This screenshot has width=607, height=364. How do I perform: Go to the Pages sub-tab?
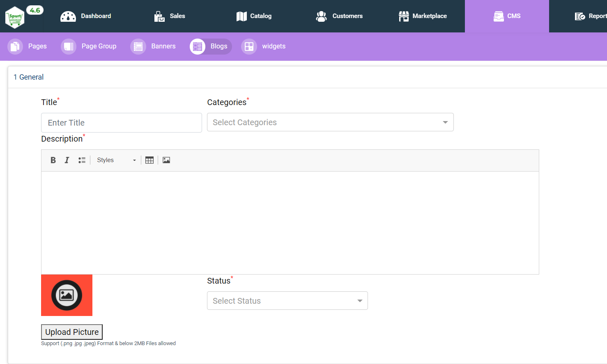click(x=37, y=46)
